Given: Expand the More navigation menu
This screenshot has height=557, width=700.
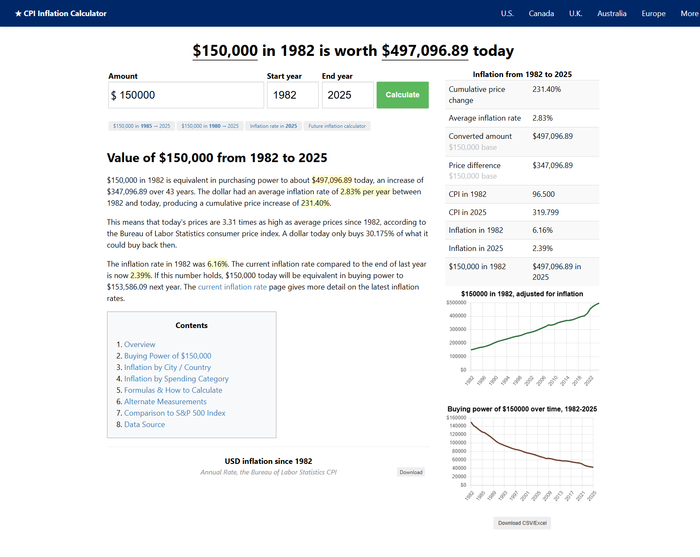Looking at the screenshot, I should click(688, 13).
